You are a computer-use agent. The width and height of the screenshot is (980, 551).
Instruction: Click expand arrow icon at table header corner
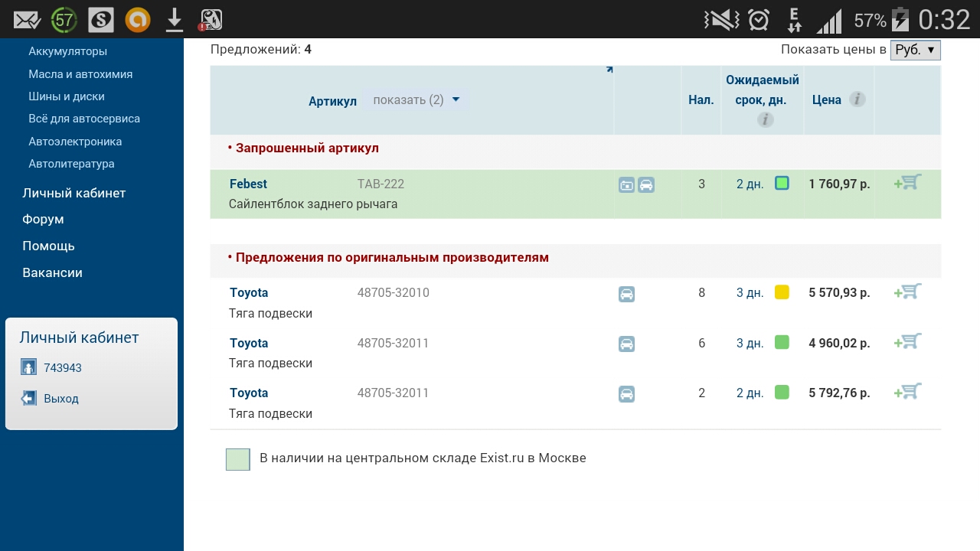pos(609,70)
